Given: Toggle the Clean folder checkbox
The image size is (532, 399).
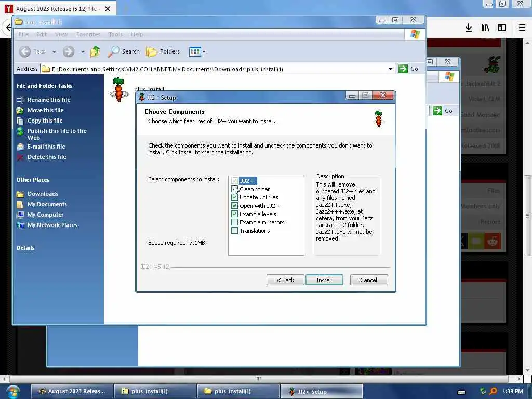Looking at the screenshot, I should point(234,189).
